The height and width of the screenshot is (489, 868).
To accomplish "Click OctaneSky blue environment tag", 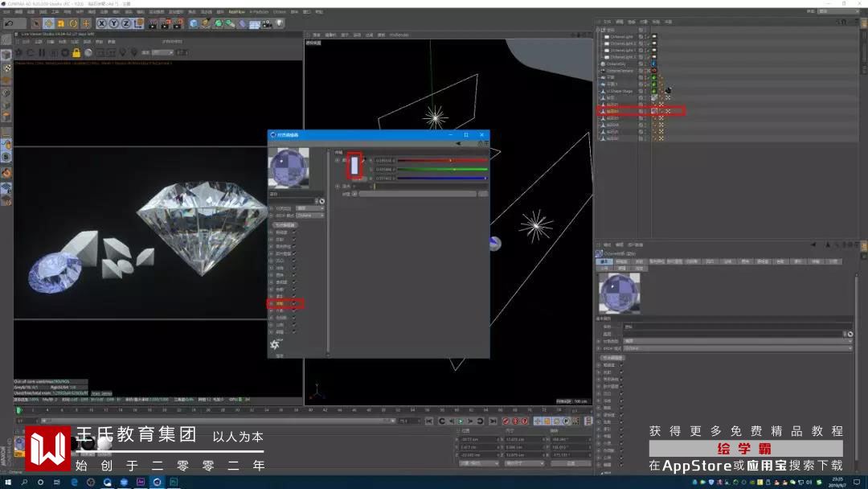I will click(x=653, y=64).
